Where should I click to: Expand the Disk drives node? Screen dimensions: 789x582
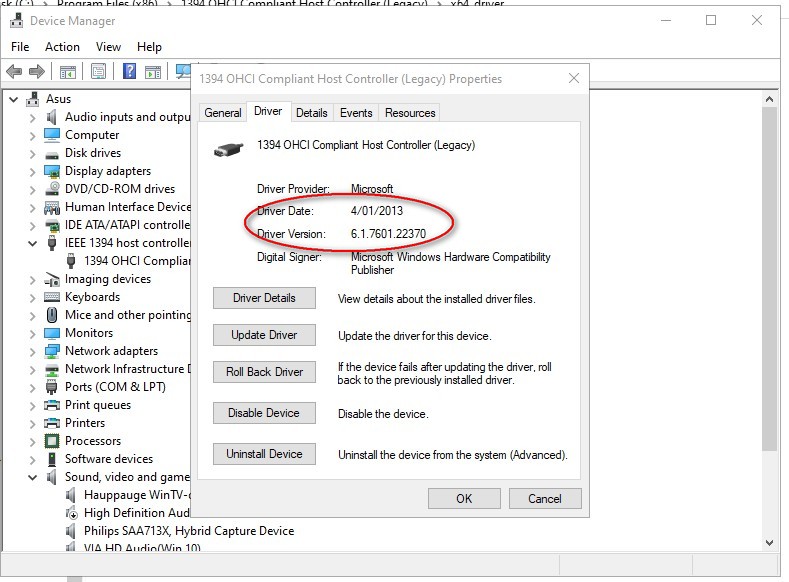click(33, 154)
